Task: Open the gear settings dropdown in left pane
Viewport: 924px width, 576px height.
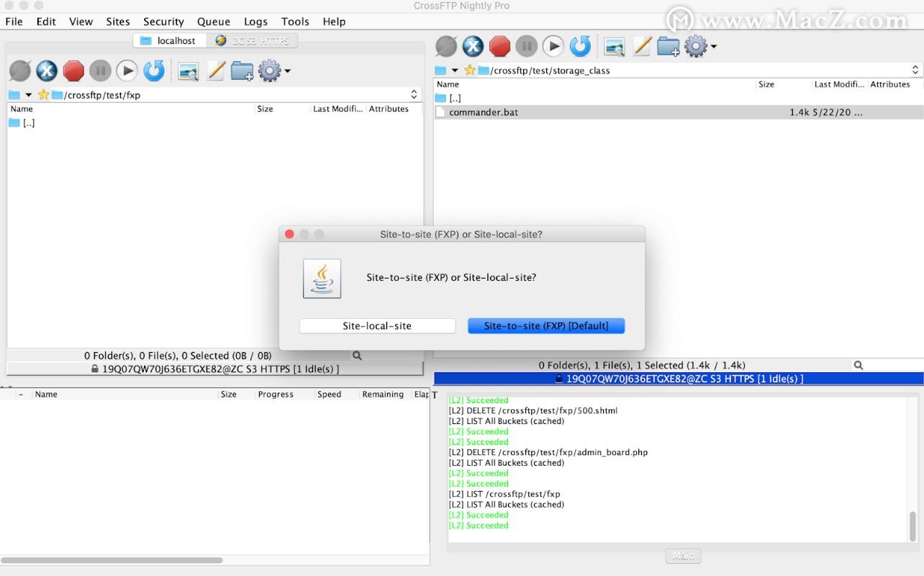Action: click(x=274, y=71)
